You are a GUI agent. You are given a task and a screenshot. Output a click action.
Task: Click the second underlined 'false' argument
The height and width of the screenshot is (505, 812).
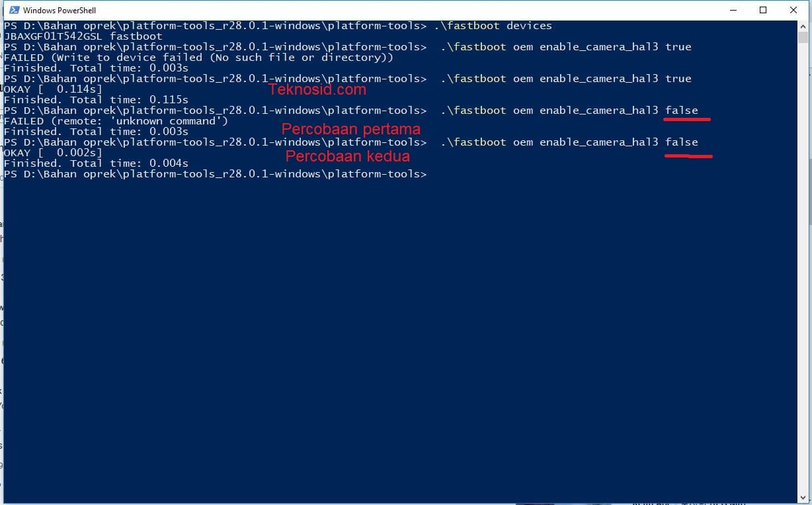tap(682, 142)
